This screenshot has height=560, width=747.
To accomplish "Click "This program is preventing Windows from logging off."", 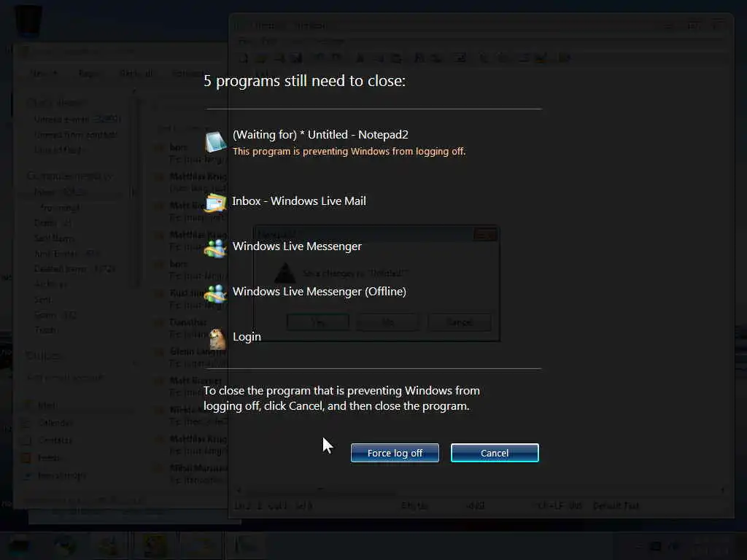I will [349, 152].
